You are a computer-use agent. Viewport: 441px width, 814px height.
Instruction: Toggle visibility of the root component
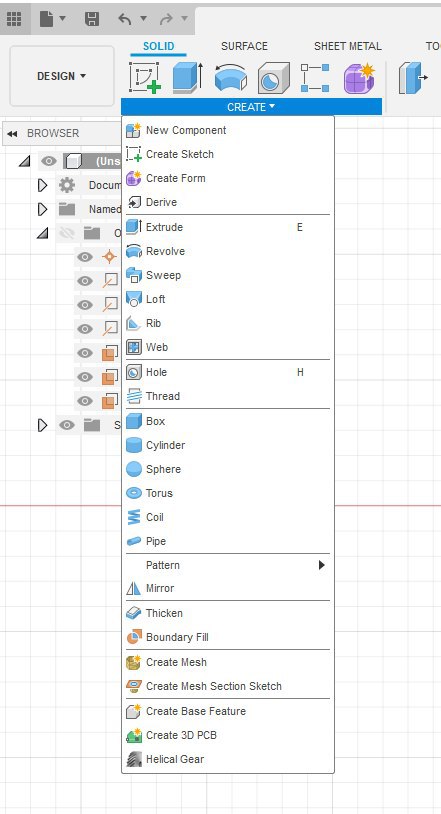[x=49, y=161]
